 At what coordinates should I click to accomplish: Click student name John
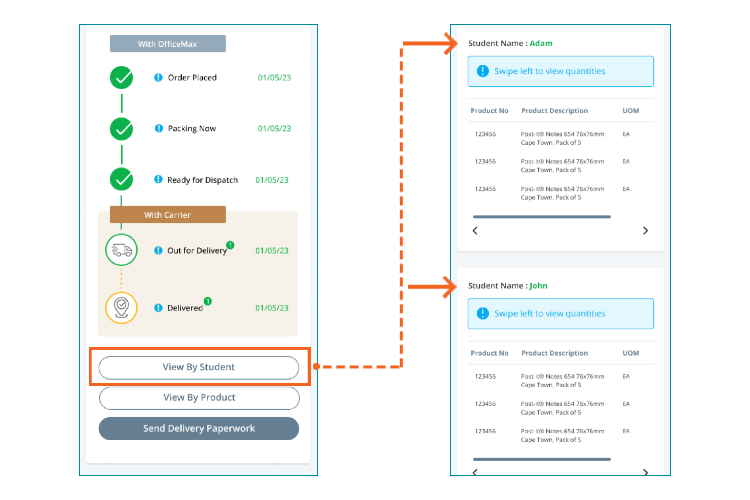click(x=538, y=286)
